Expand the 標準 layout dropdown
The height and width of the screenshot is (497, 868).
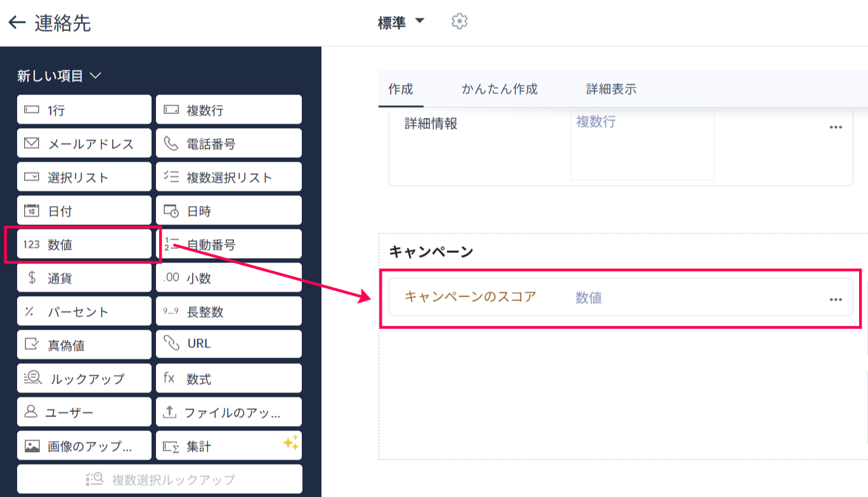tap(419, 22)
